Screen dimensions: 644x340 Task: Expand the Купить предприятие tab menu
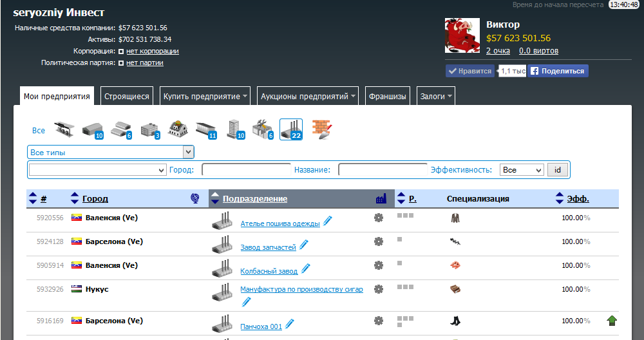pos(205,97)
